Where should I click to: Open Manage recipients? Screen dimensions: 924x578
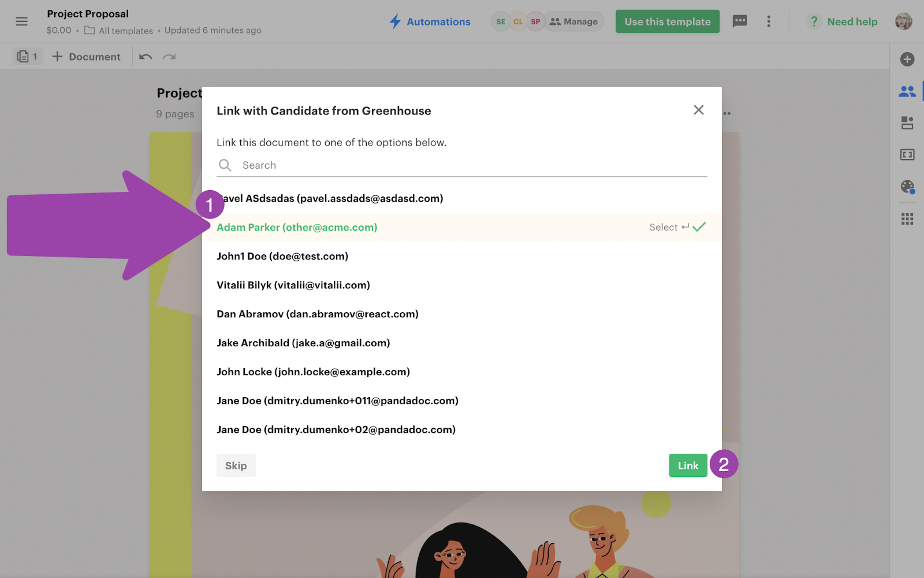coord(573,21)
